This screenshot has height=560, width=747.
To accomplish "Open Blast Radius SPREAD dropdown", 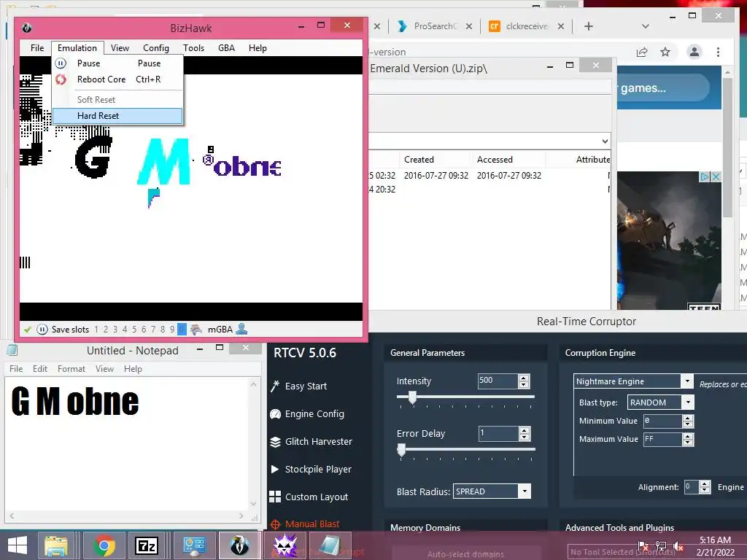I will (525, 491).
